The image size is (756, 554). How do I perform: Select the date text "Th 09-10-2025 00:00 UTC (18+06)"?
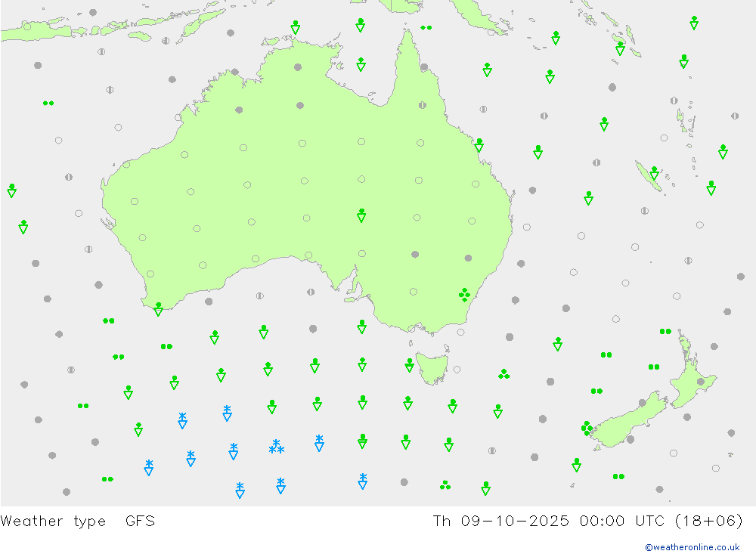(x=587, y=522)
